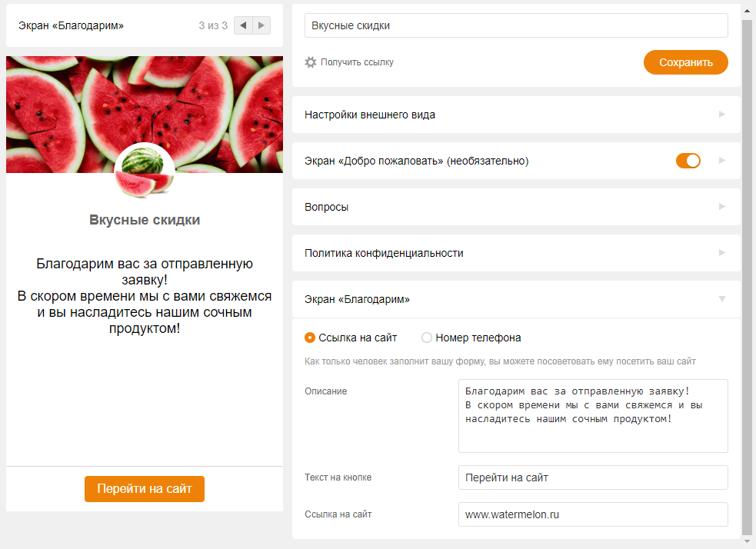The image size is (756, 549).
Task: Click the Ссылка на сайт URL field
Action: tap(592, 514)
